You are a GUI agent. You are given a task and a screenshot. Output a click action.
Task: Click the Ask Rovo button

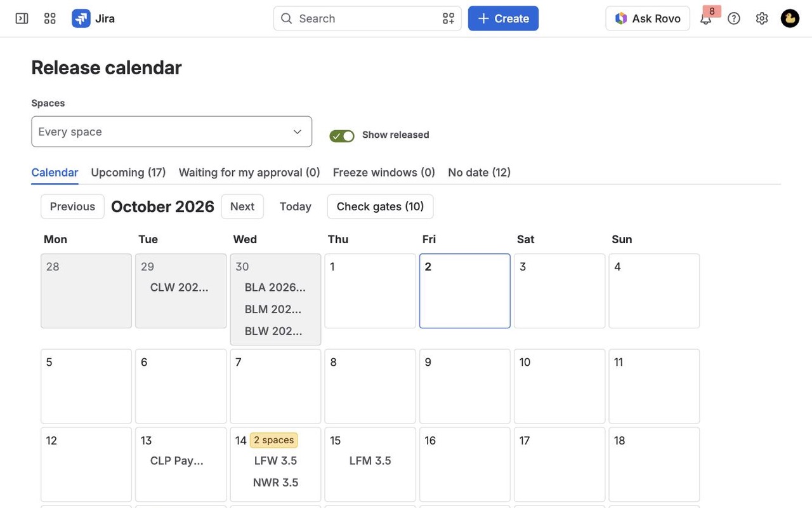tap(648, 18)
